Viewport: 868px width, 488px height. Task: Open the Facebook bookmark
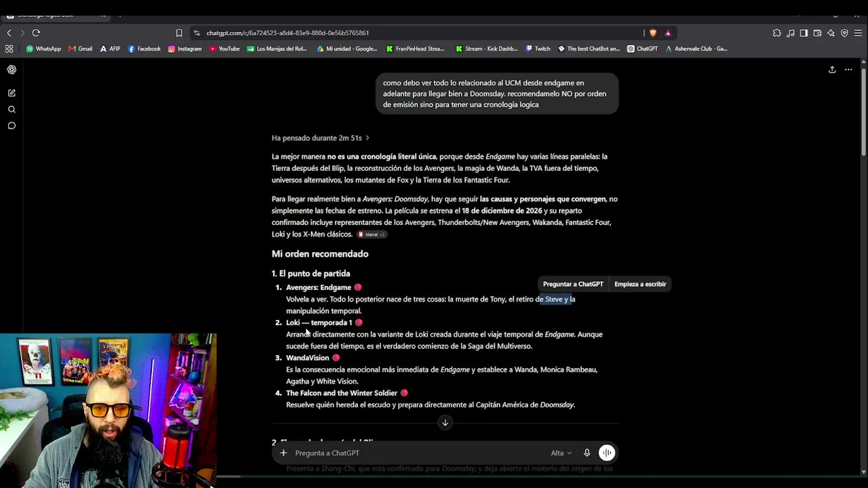144,49
